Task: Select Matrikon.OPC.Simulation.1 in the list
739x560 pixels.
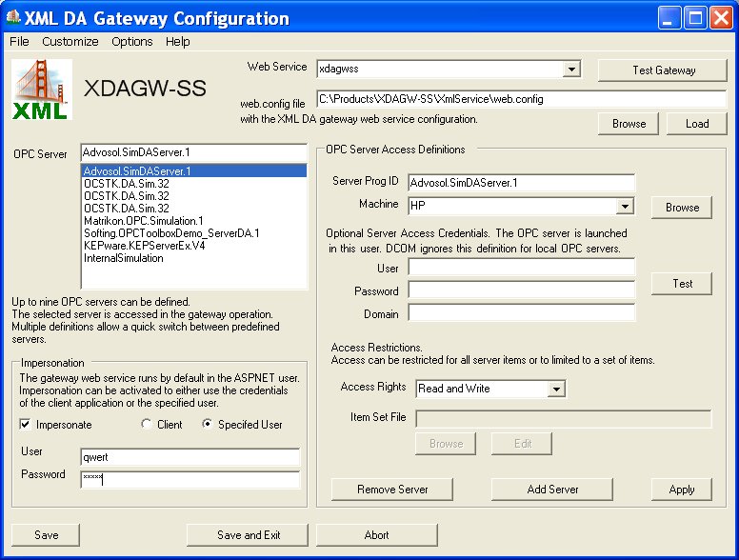Action: [x=193, y=221]
